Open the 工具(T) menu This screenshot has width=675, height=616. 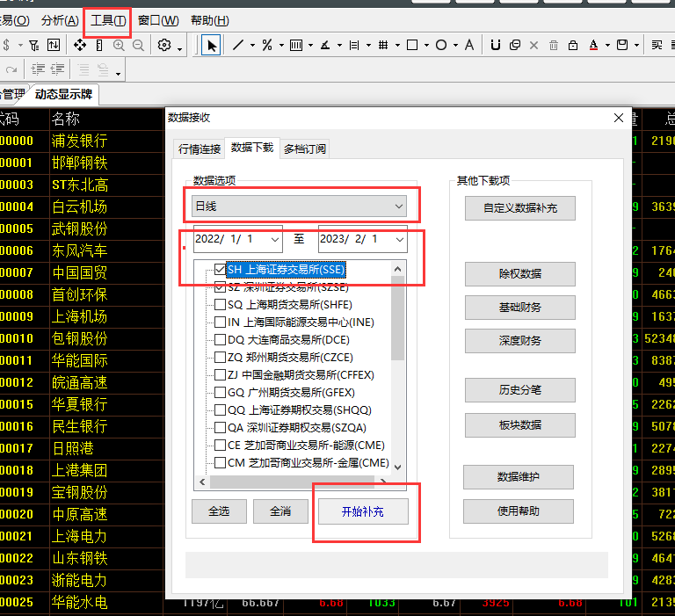pyautogui.click(x=108, y=21)
